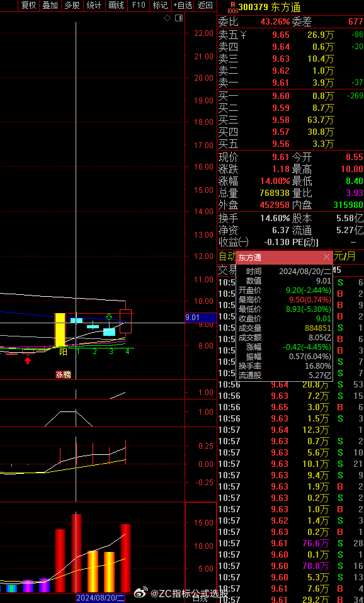Select the yellow 阳 candlestick
364x603 pixels.
tap(60, 330)
